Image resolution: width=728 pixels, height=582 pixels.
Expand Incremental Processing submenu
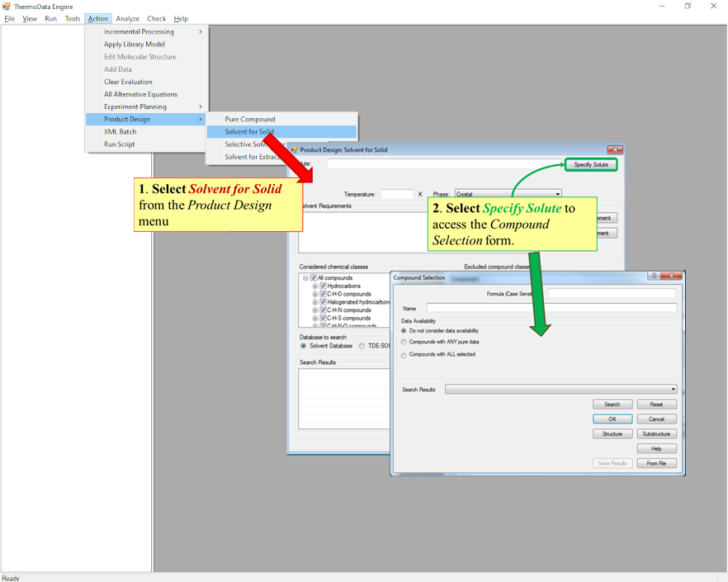coord(147,31)
